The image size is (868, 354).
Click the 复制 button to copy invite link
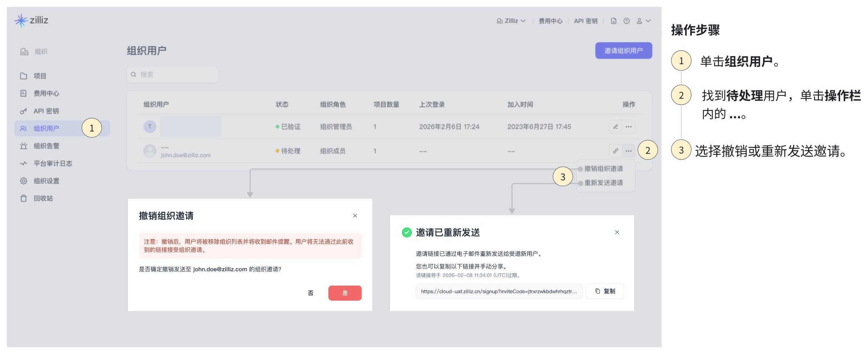(605, 291)
